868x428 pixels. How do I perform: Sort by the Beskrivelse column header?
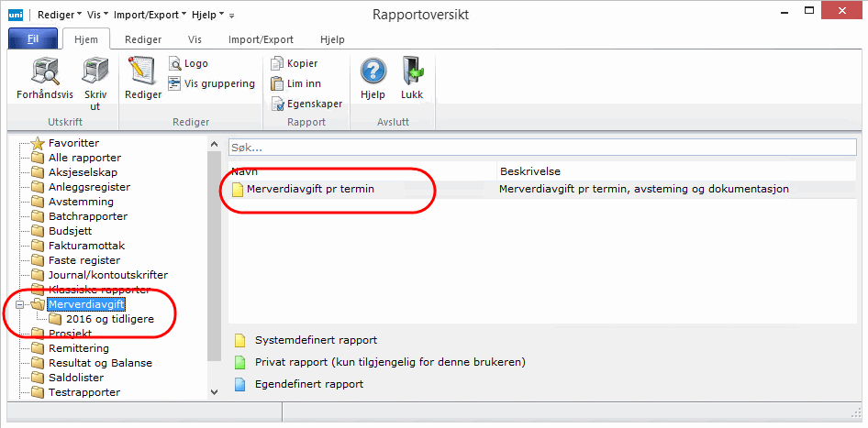click(677, 171)
